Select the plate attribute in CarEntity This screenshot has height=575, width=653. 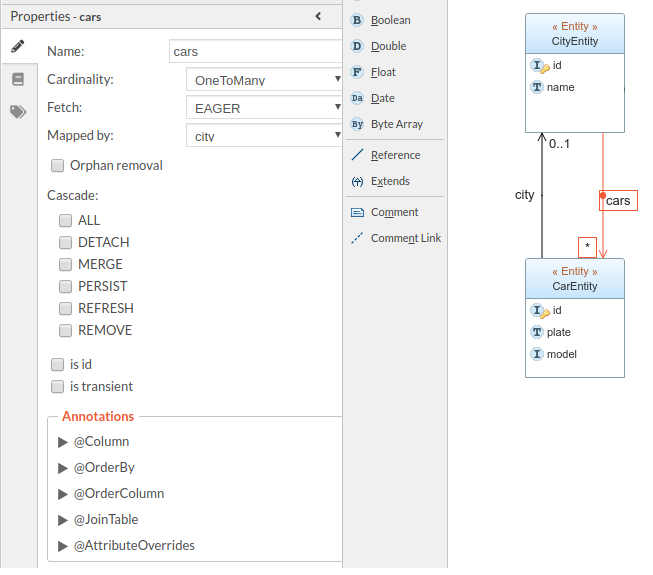pyautogui.click(x=558, y=332)
